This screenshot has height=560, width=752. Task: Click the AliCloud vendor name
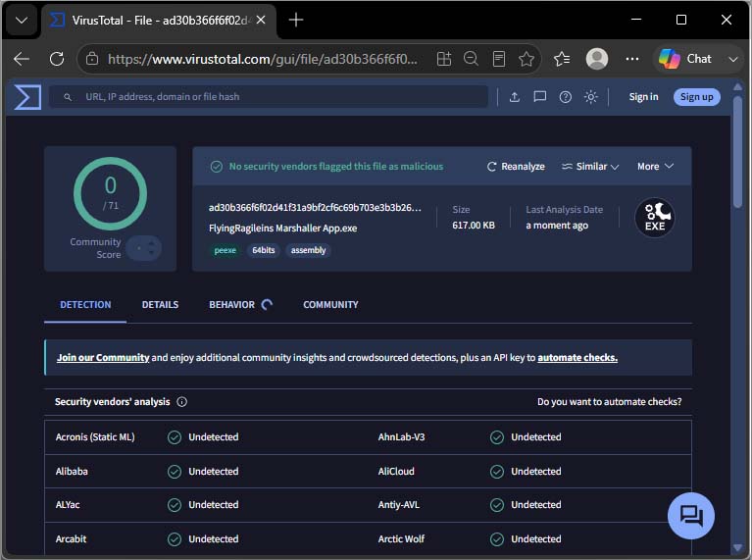(x=396, y=471)
